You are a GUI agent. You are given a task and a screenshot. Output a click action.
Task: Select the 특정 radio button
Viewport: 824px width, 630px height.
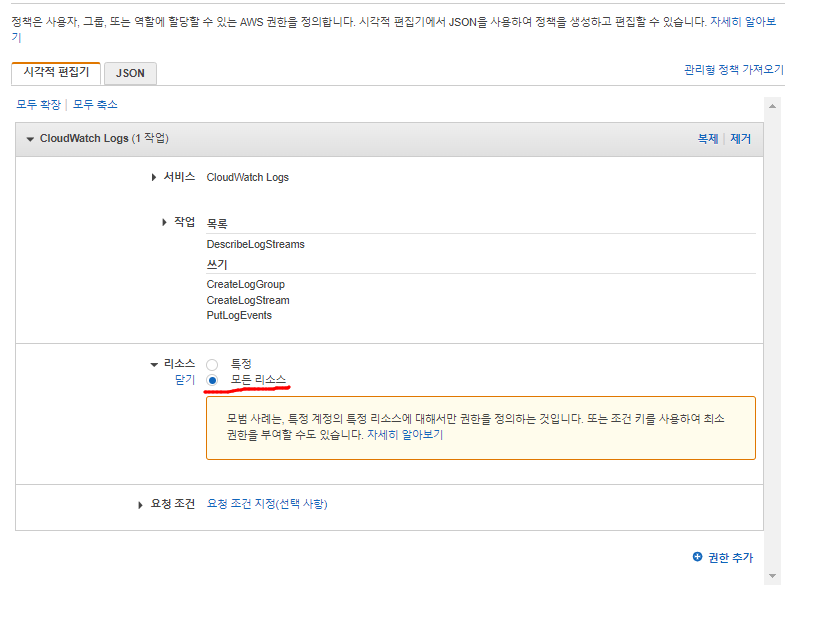212,365
